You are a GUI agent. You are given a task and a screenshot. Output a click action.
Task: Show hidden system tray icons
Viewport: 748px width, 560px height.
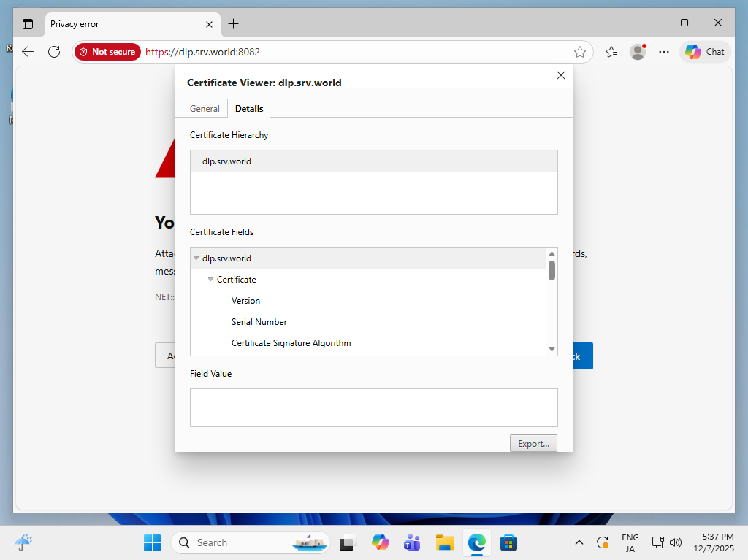click(x=579, y=542)
